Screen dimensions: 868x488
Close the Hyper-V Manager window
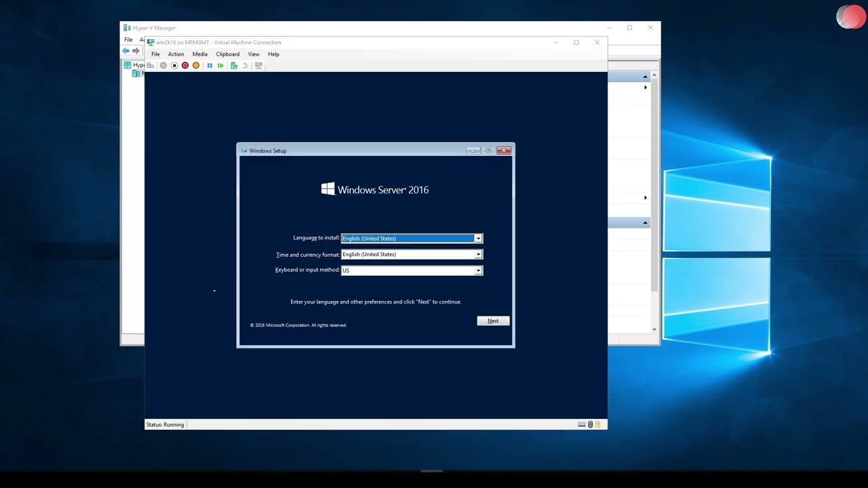(650, 28)
